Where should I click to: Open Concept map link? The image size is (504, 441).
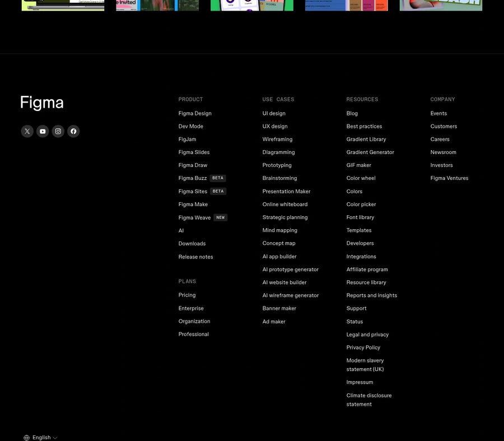[x=279, y=243]
